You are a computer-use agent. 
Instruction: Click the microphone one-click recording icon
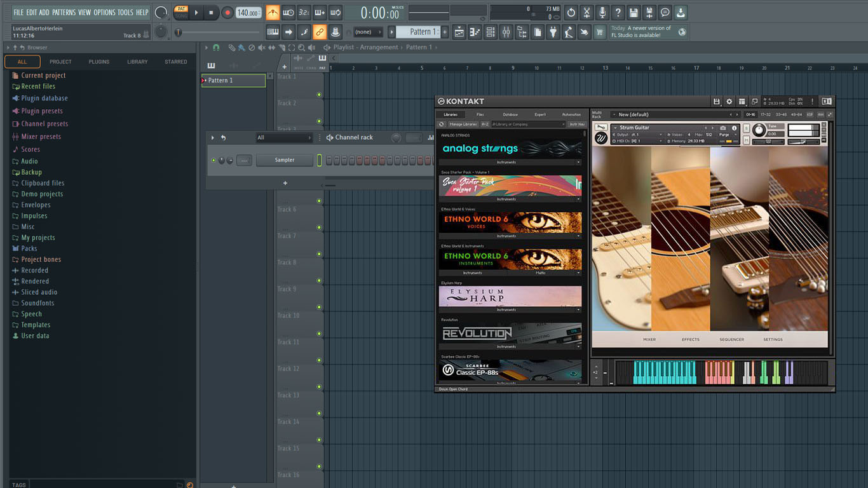[x=602, y=12]
